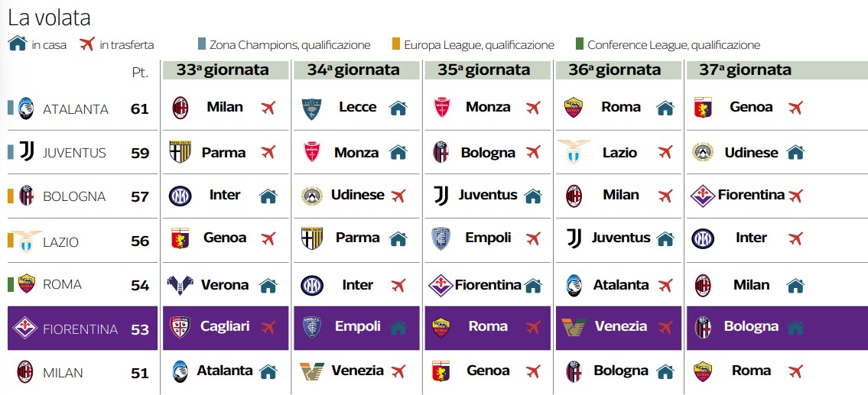
Task: Click the Lecce crest under 34ª giornata
Action: pos(312,109)
